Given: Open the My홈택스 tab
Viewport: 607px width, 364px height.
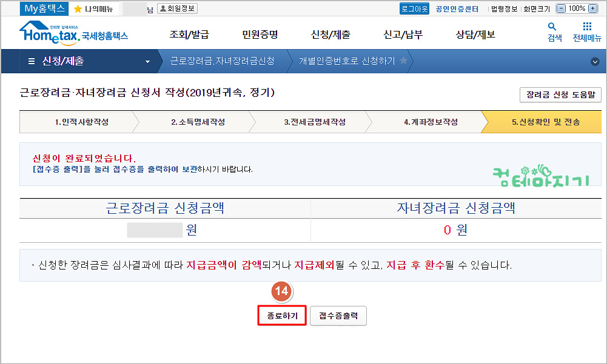Looking at the screenshot, I should coord(44,8).
